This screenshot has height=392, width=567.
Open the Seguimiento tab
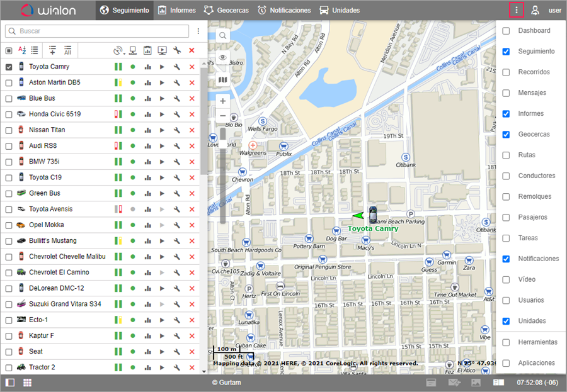[124, 10]
